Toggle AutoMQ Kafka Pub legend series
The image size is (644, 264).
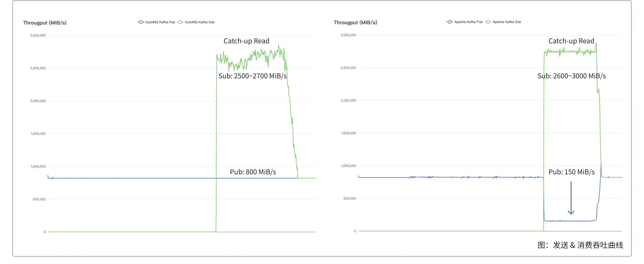156,22
